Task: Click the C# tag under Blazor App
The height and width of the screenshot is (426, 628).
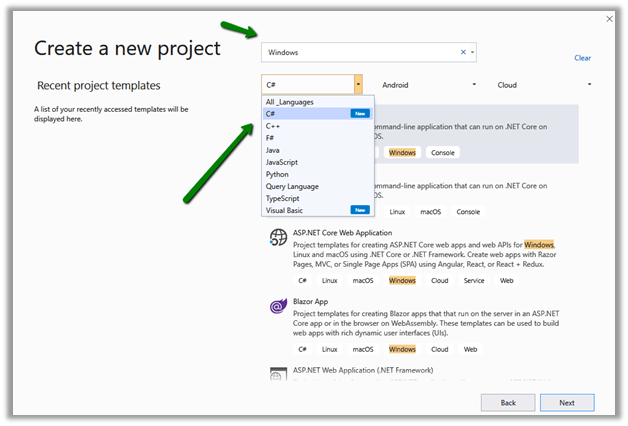Action: [x=302, y=350]
